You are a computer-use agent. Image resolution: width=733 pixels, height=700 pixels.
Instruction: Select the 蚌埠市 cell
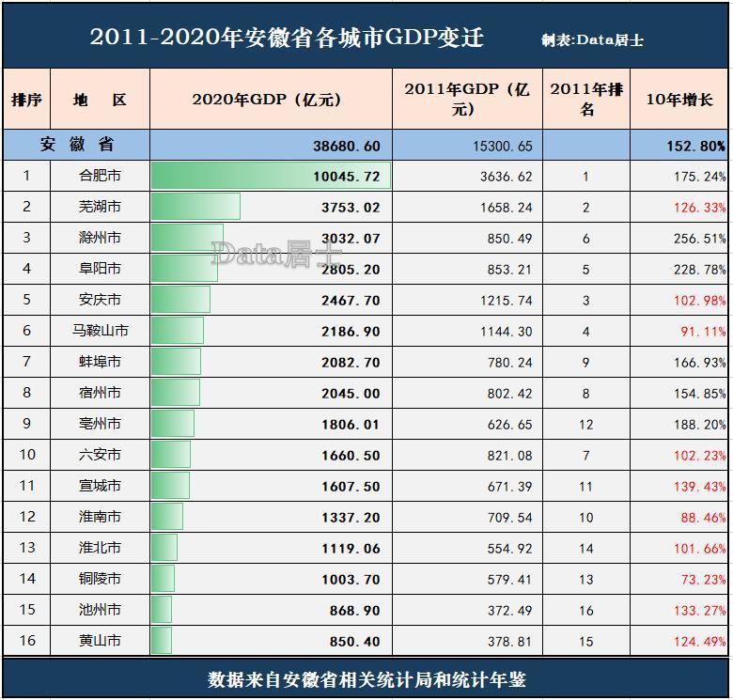100,362
